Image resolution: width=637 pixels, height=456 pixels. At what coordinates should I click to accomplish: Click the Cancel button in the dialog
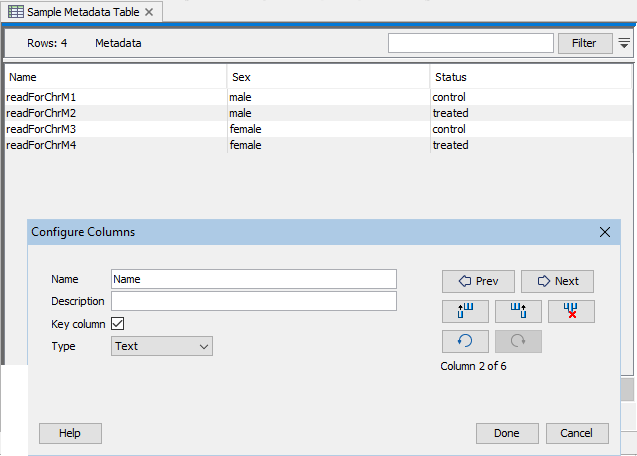577,433
